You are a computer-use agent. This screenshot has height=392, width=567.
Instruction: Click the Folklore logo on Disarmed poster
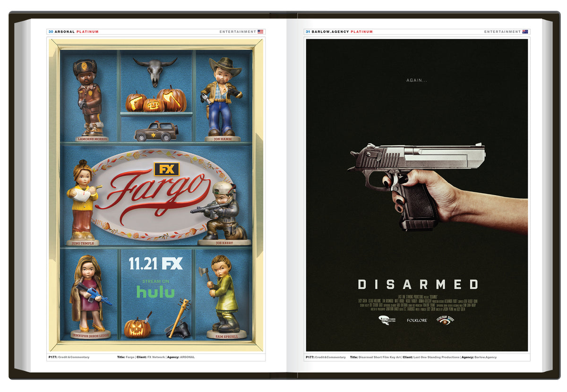(417, 320)
